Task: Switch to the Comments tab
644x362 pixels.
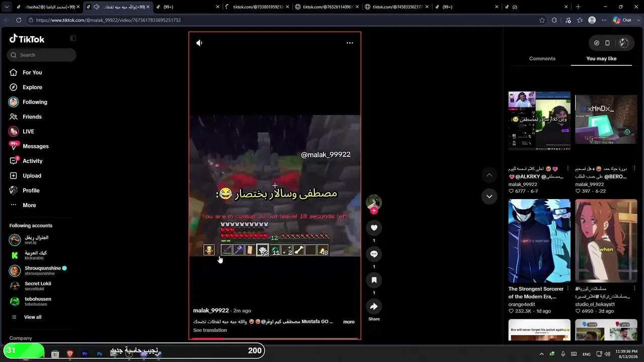Action: tap(542, 59)
